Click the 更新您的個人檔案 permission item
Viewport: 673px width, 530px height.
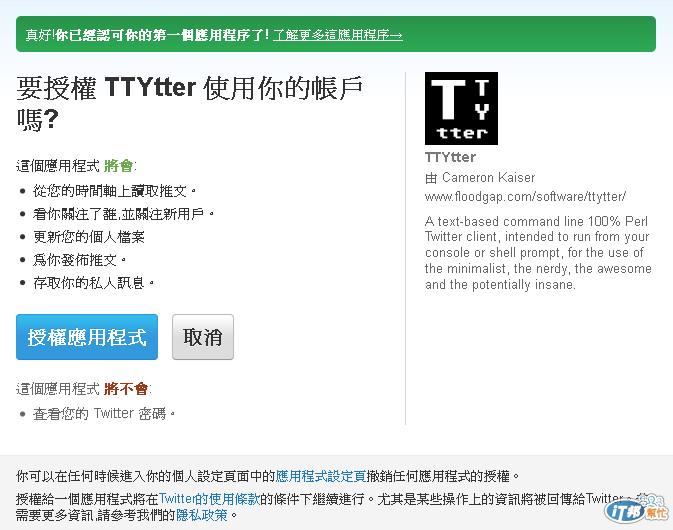(89, 237)
